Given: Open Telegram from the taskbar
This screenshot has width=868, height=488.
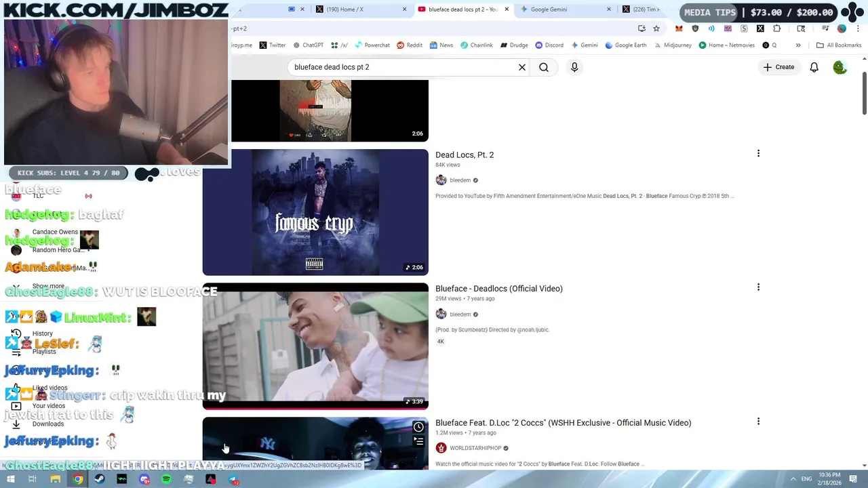Looking at the screenshot, I should click(x=233, y=480).
